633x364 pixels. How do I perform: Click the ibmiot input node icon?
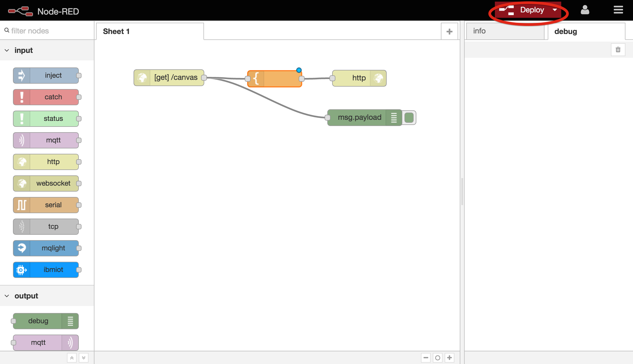pyautogui.click(x=21, y=270)
